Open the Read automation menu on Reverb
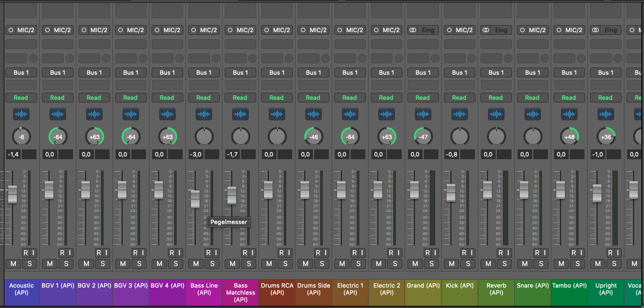 tap(497, 98)
